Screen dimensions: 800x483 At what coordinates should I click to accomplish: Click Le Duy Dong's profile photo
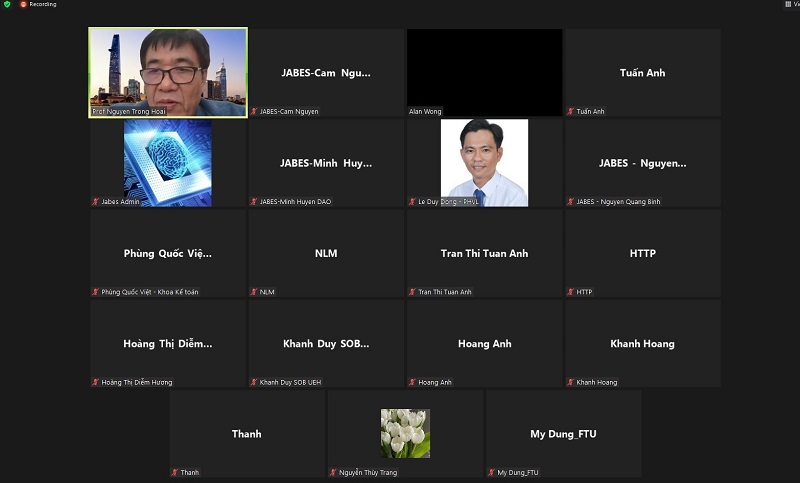tap(484, 160)
